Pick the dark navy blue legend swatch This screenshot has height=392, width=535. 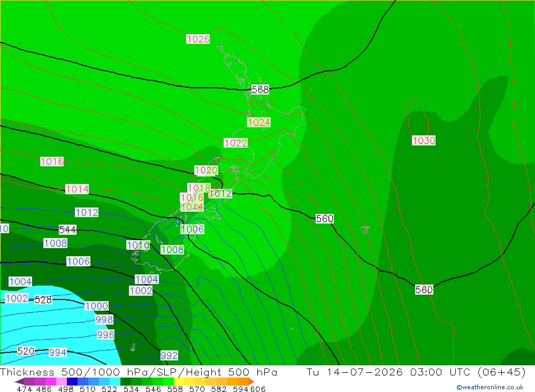coord(72,381)
